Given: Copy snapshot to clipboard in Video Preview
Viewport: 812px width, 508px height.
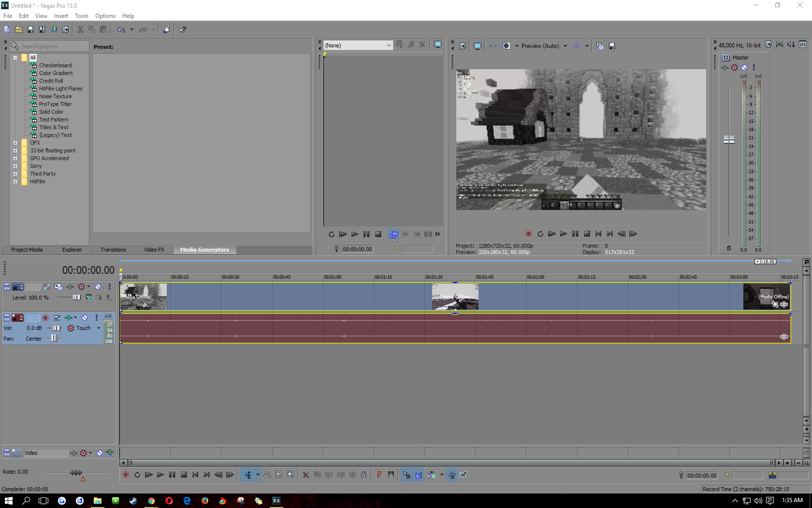Looking at the screenshot, I should pyautogui.click(x=600, y=46).
